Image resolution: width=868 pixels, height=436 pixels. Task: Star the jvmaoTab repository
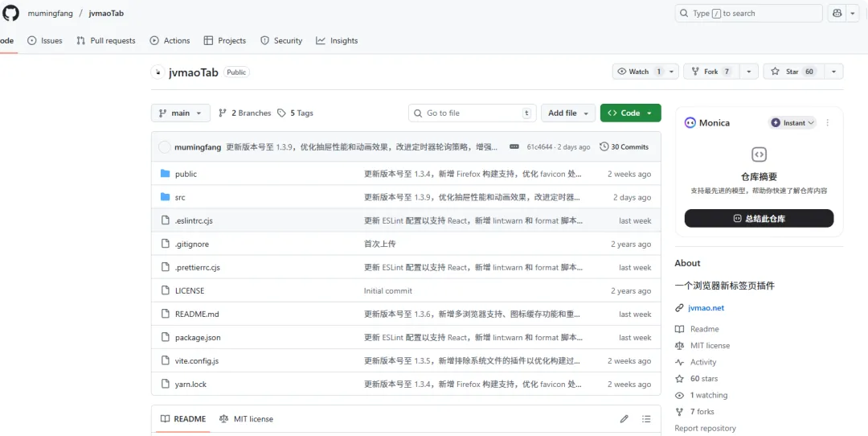(793, 72)
